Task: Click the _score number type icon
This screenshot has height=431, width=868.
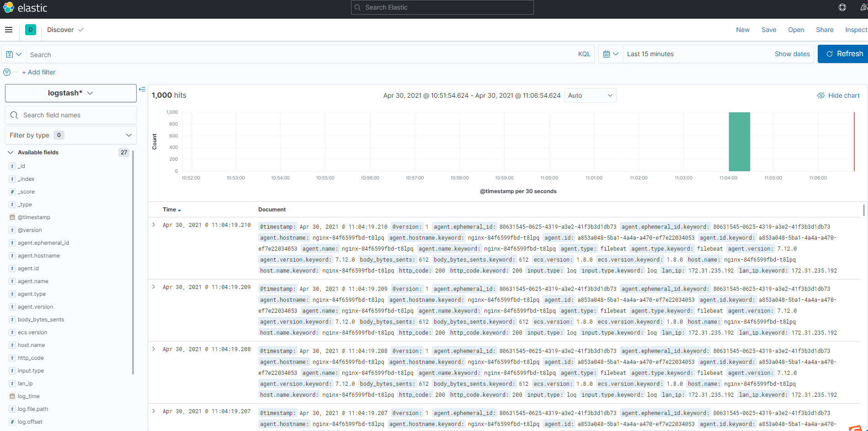Action: (x=12, y=192)
